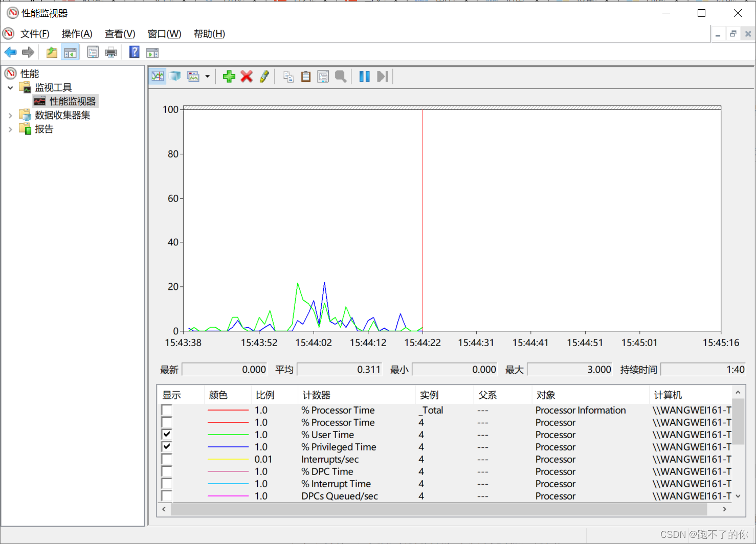Click the up-one-level folder icon

(52, 52)
